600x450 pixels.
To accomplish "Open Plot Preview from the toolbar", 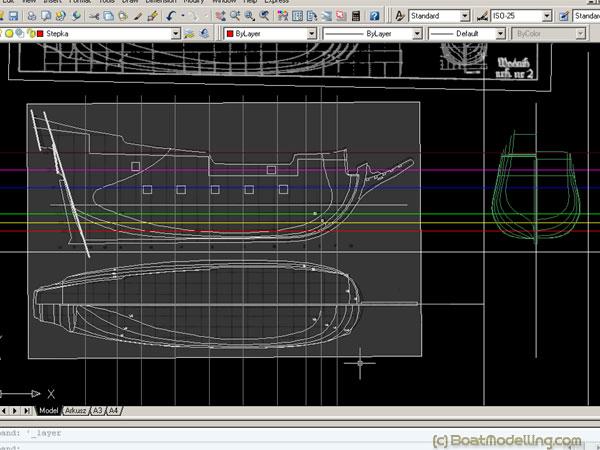I will 46,16.
